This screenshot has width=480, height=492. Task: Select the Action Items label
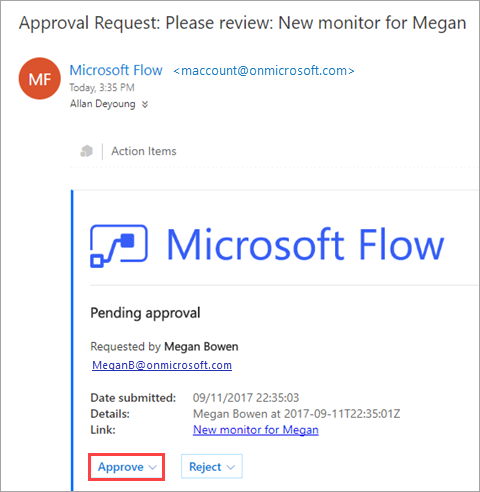click(144, 151)
